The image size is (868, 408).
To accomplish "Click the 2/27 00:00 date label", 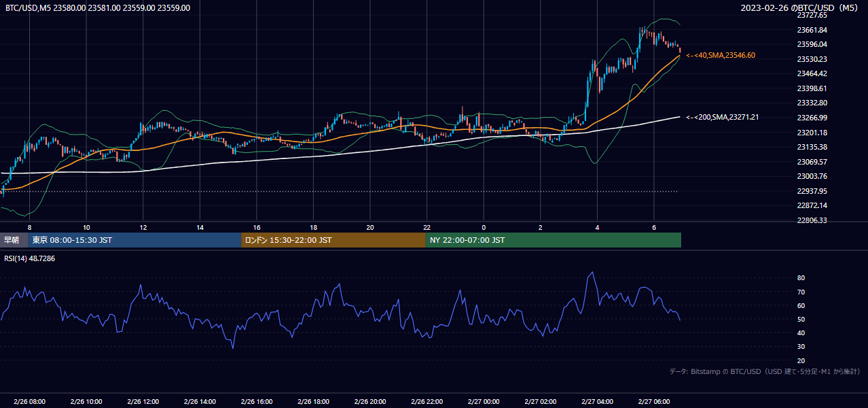I will tap(484, 402).
